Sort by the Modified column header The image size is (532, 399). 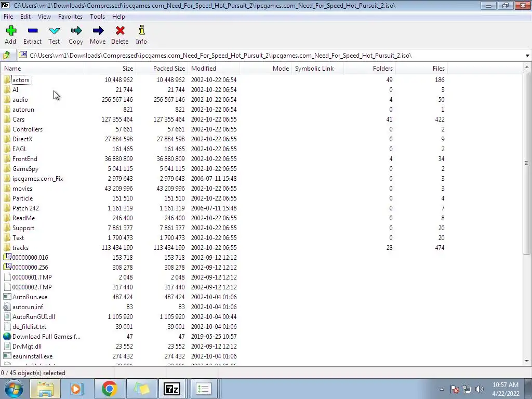coord(214,68)
